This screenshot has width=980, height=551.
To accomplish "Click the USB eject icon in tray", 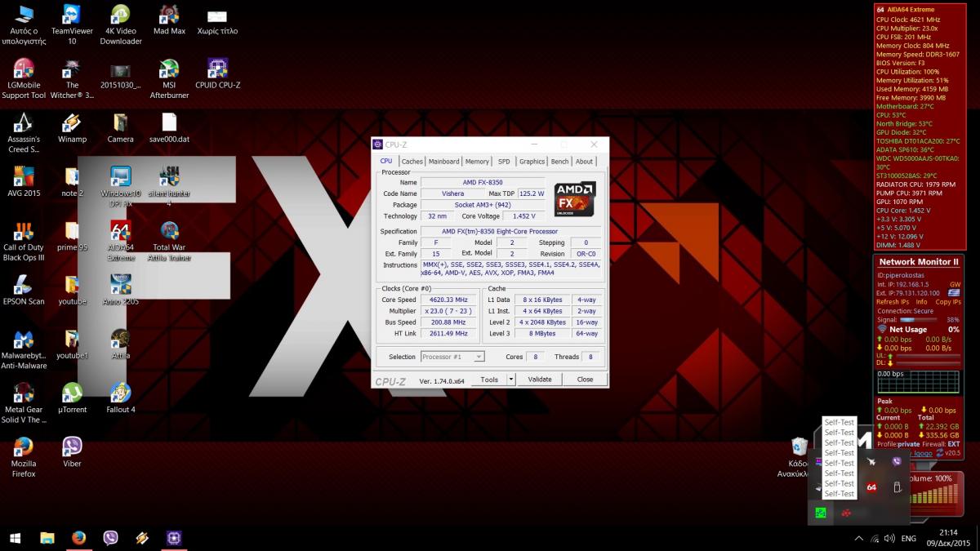I will coord(897,487).
